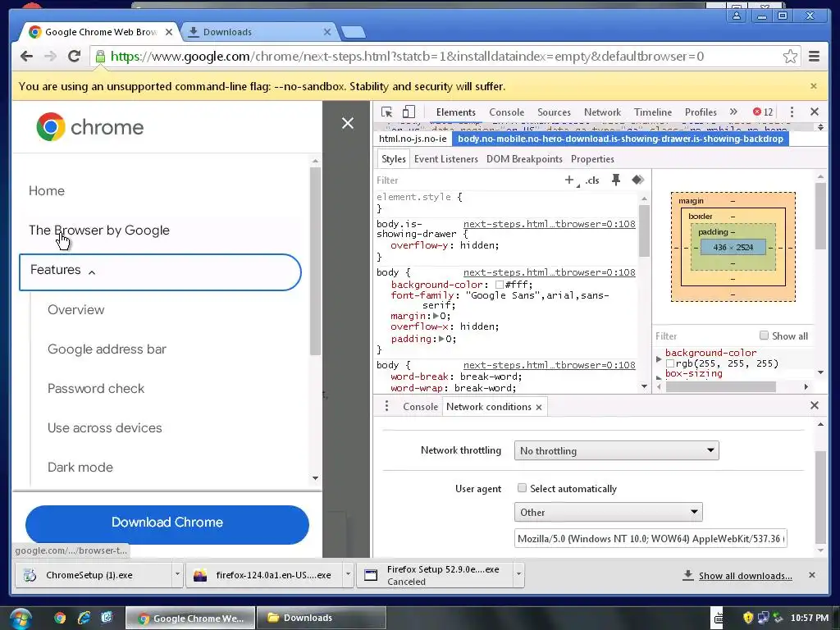Open the 12 errors indicator

pos(763,112)
